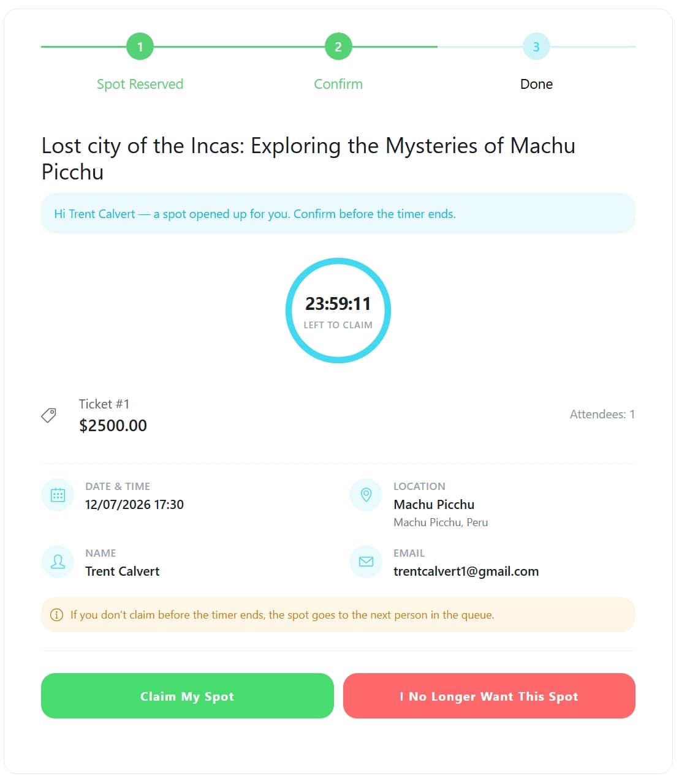Select step 1 Spot Reserved circle
This screenshot has width=679, height=784.
coord(140,47)
